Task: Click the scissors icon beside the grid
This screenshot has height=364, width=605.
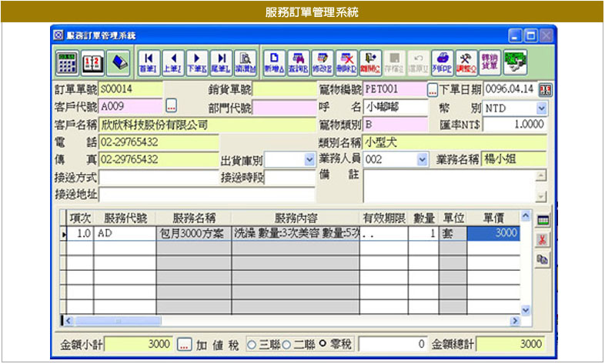Action: [x=542, y=240]
